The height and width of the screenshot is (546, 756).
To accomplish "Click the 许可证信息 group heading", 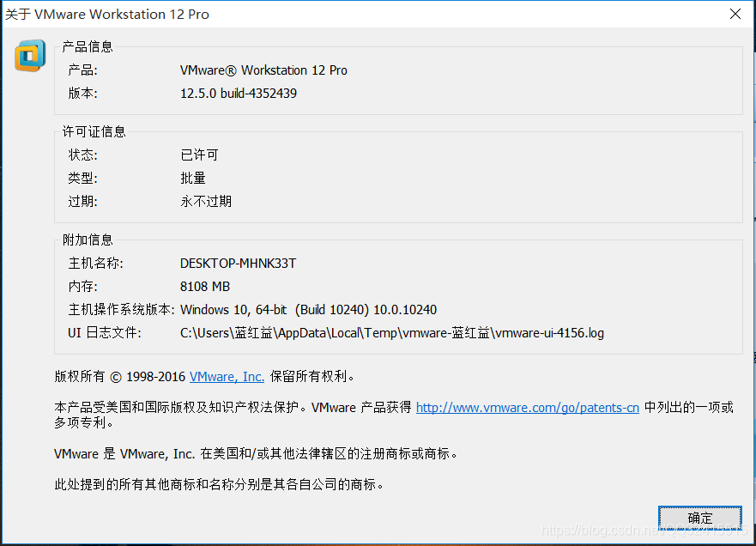I will 94,131.
